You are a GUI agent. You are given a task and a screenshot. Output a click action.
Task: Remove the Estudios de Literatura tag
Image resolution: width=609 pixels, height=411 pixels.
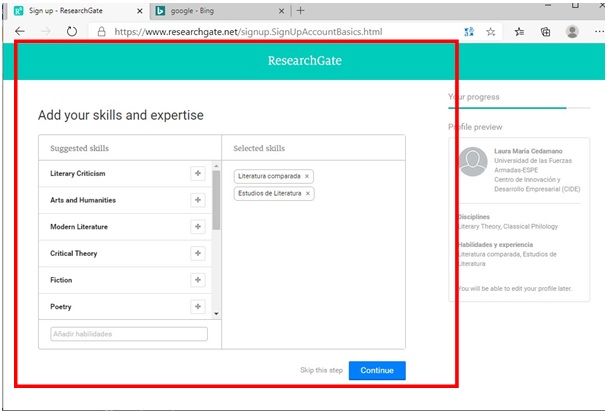pyautogui.click(x=307, y=193)
